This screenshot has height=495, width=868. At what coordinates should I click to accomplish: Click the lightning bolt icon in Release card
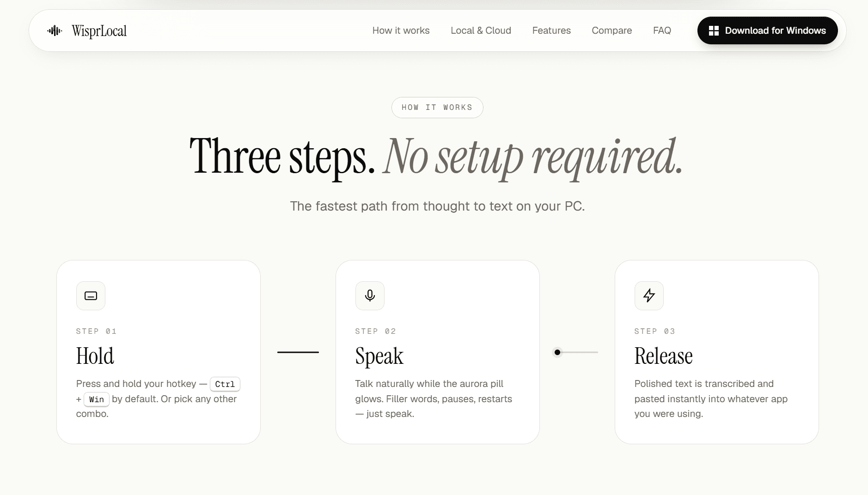tap(649, 296)
